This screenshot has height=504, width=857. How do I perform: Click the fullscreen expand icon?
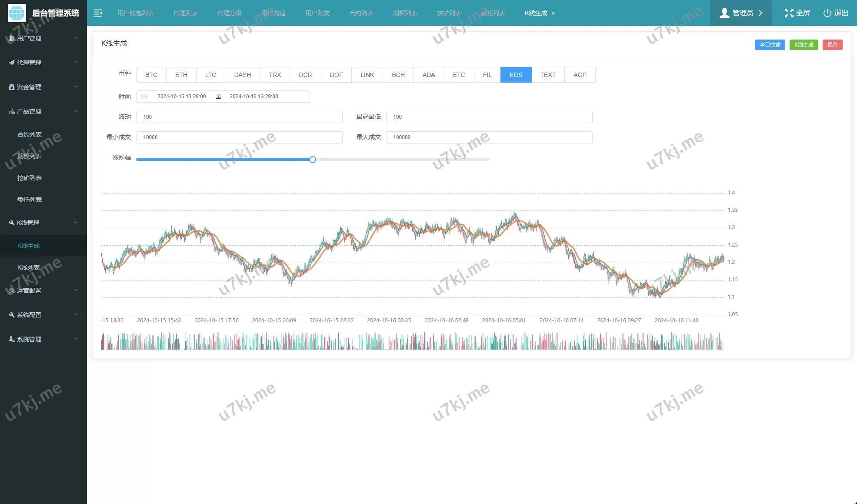pyautogui.click(x=789, y=13)
